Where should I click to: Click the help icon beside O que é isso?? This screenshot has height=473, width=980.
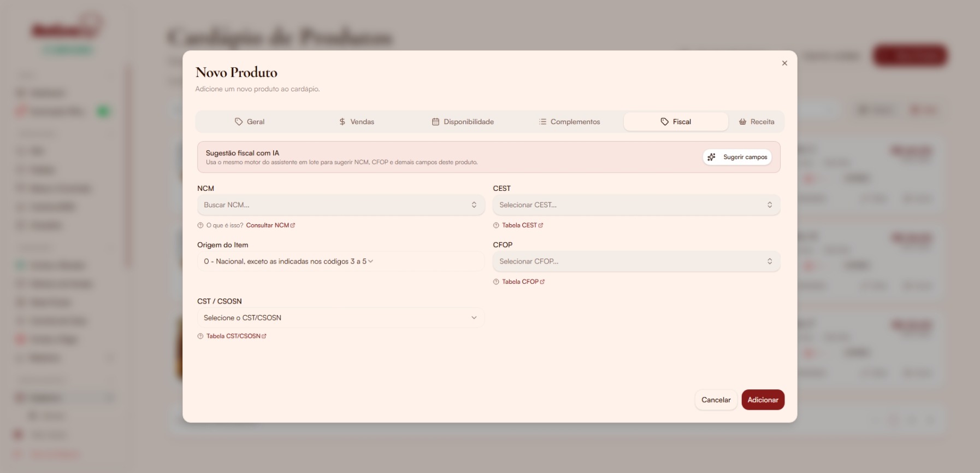pos(200,225)
